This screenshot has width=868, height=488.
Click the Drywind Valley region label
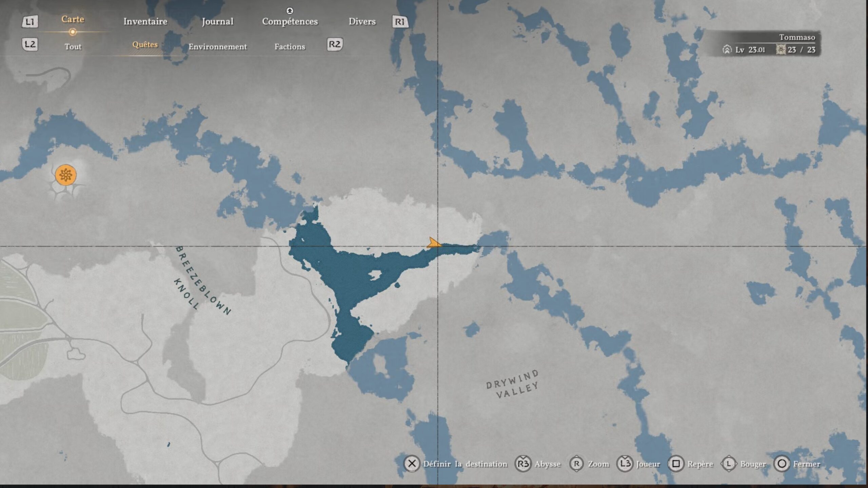pos(513,384)
